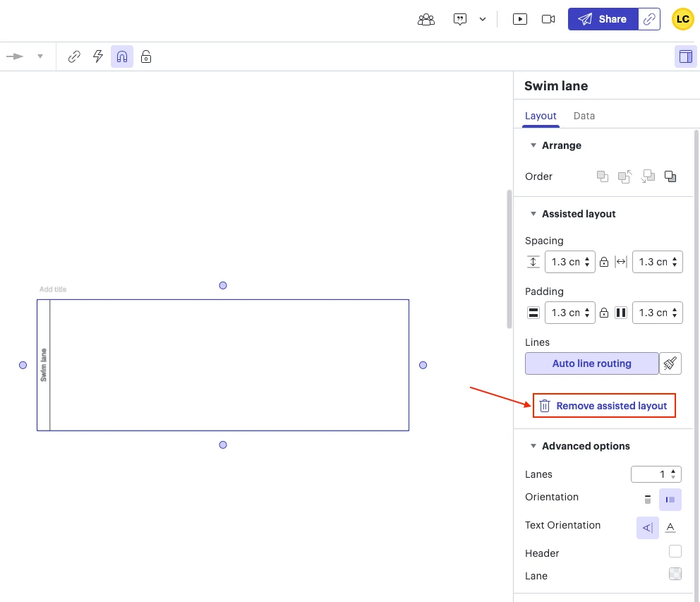Click the horizontal padding icon

coord(621,313)
